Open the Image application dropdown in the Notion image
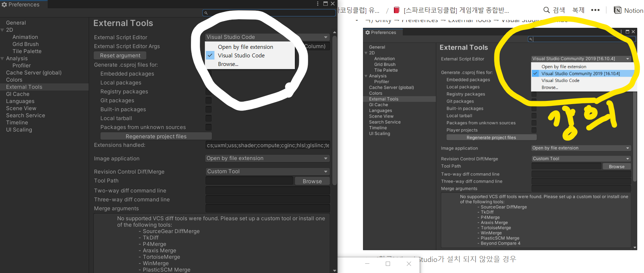 581,148
